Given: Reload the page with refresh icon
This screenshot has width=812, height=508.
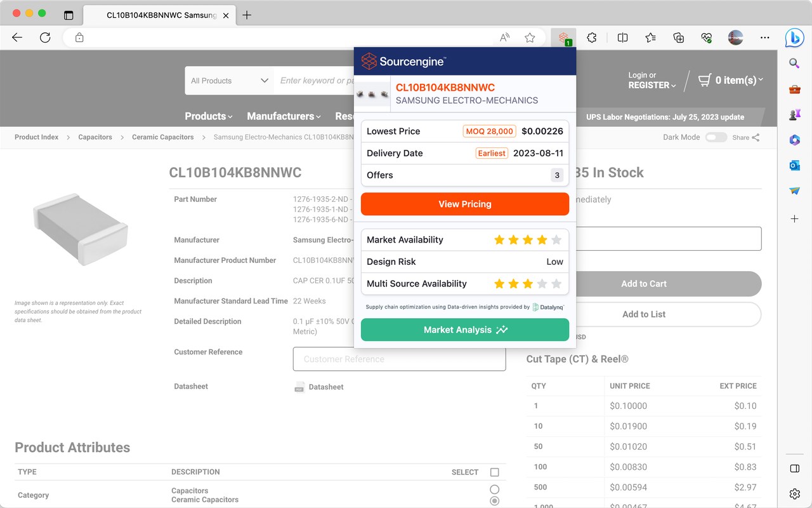Looking at the screenshot, I should (45, 37).
